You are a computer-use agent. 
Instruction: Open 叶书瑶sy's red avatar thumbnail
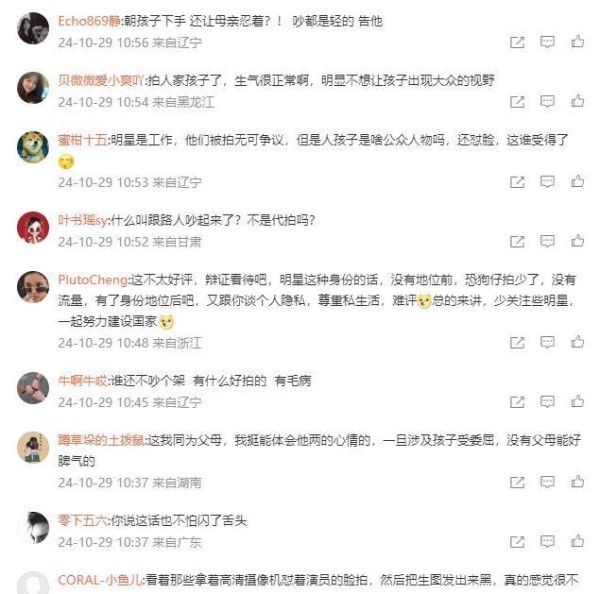33,227
